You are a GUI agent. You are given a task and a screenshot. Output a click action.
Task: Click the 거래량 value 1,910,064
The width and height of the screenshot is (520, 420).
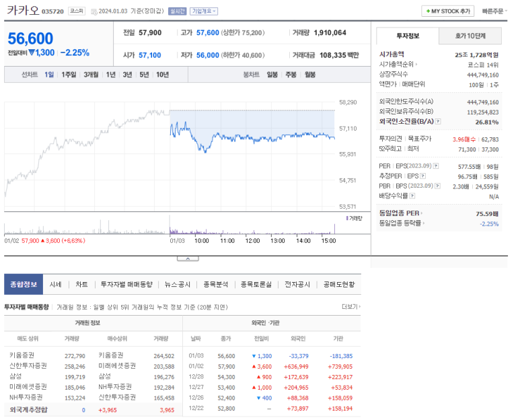coord(330,32)
